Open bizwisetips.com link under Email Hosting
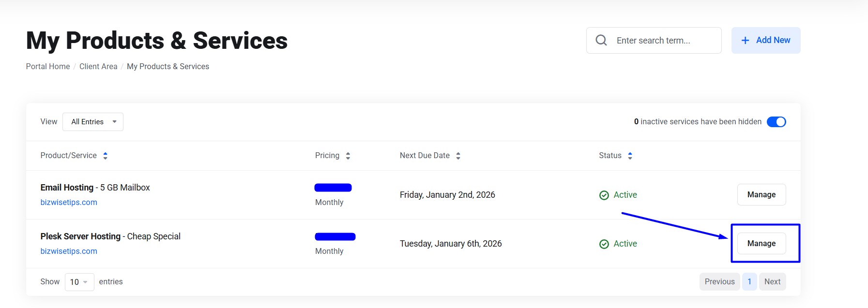868x308 pixels. 69,202
